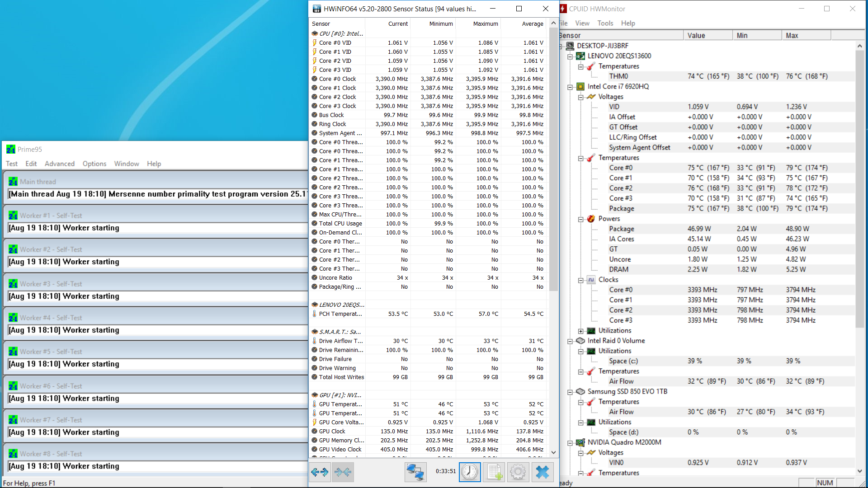The width and height of the screenshot is (868, 488).
Task: Select the Worker #4 - Self-Test window title
Action: tap(51, 318)
